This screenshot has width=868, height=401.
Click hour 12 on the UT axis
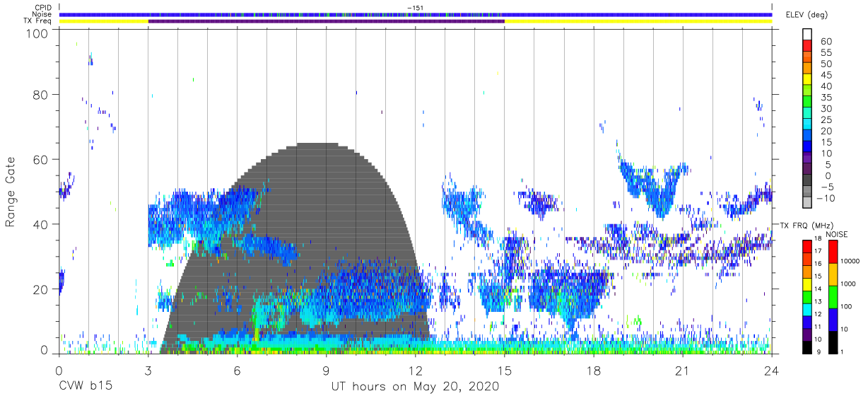click(x=415, y=370)
